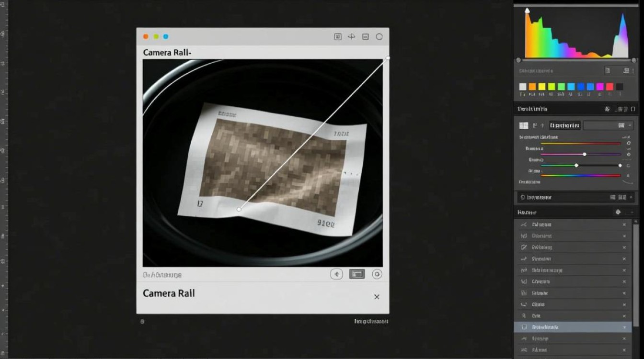644x359 pixels.
Task: Click the crosshair move icon in dialog title bar
Action: pos(351,37)
